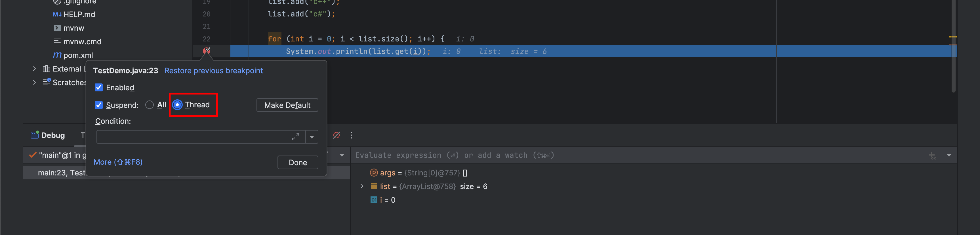This screenshot has width=980, height=235.
Task: Click the Restore previous breakpoint link
Action: (213, 71)
